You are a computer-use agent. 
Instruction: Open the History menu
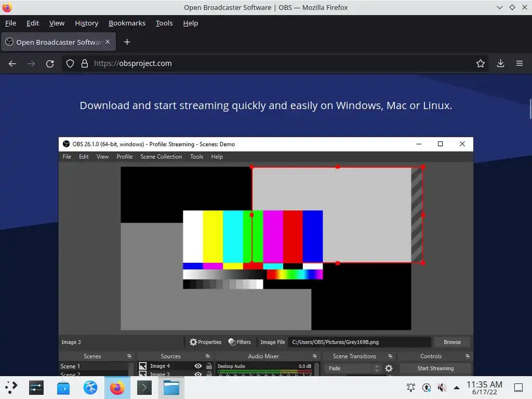pos(87,23)
